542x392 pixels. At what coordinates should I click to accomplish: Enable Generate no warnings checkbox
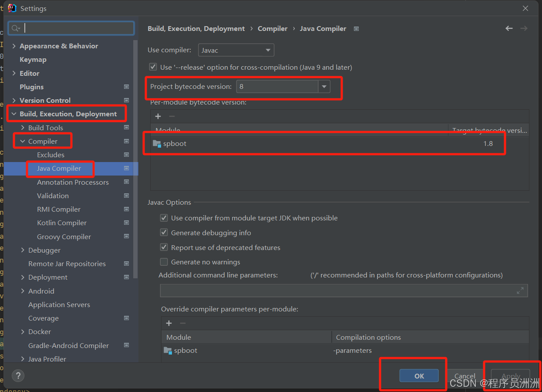[x=164, y=262]
